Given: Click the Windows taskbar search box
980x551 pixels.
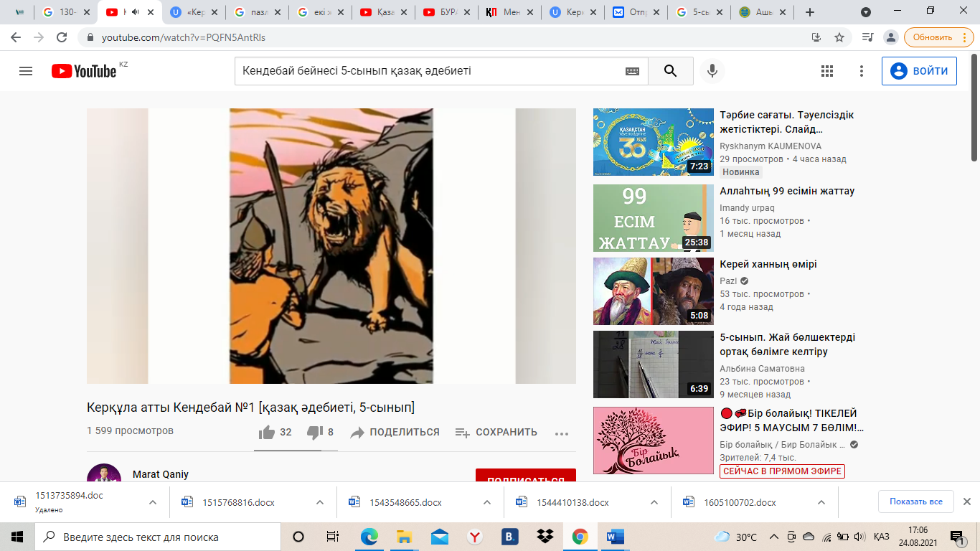Looking at the screenshot, I should [158, 537].
